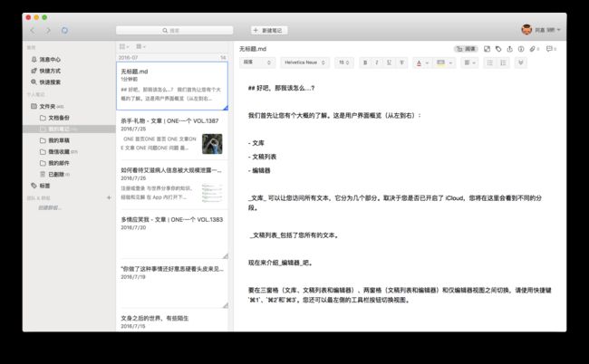The image size is (589, 364).
Task: Click the user avatar picture
Action: (x=526, y=29)
